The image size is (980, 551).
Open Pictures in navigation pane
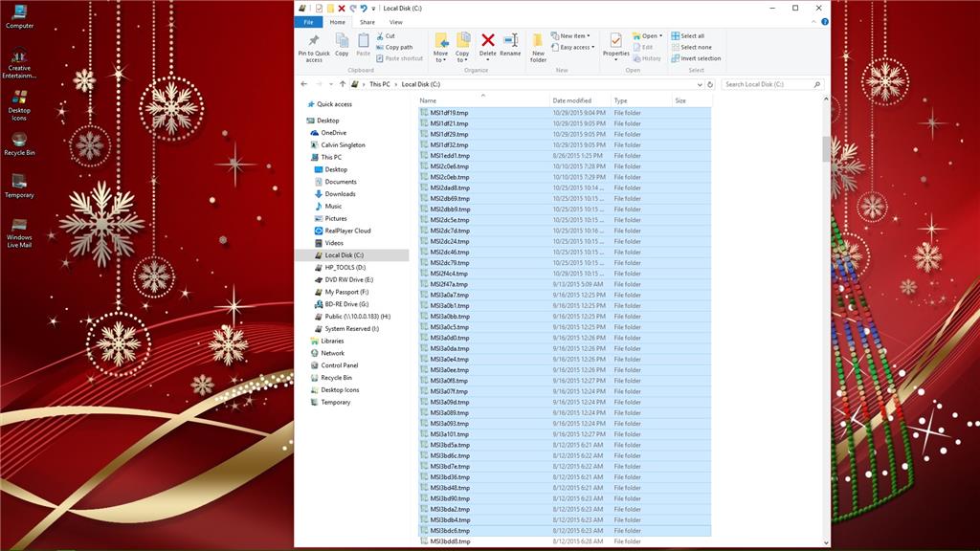click(336, 219)
